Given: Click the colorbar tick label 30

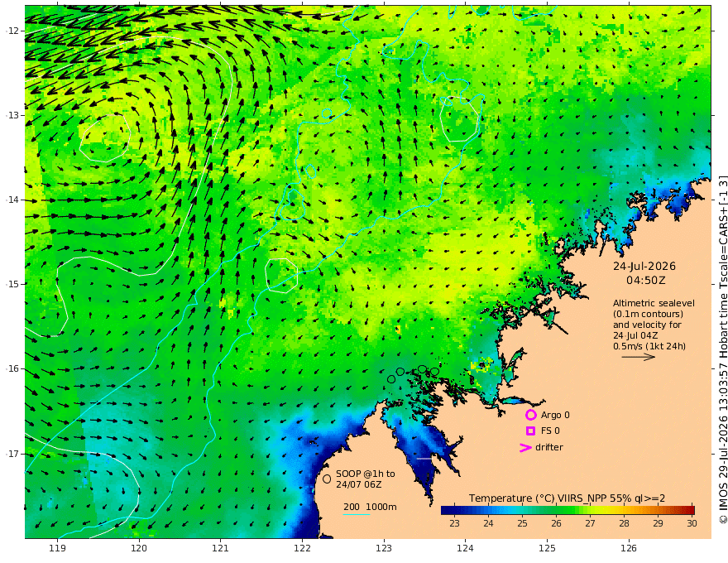Looking at the screenshot, I should (x=692, y=523).
